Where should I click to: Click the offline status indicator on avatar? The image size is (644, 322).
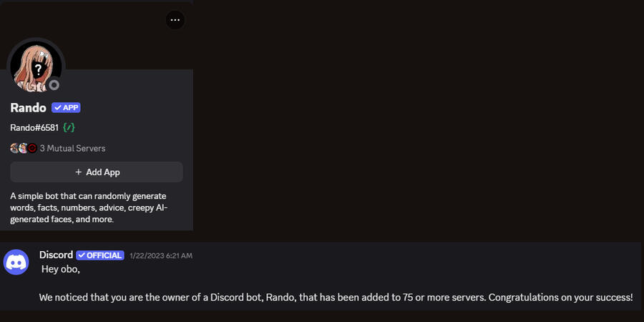(54, 85)
